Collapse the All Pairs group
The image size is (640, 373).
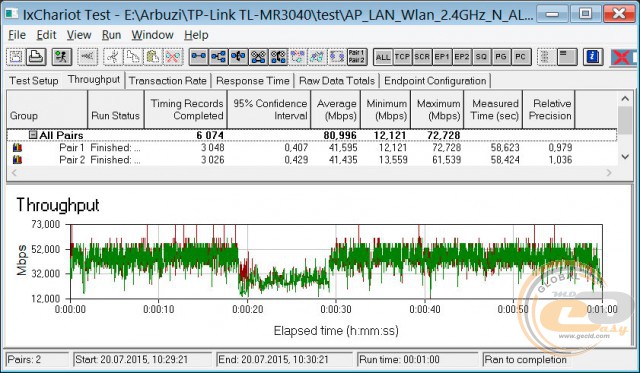(x=33, y=135)
